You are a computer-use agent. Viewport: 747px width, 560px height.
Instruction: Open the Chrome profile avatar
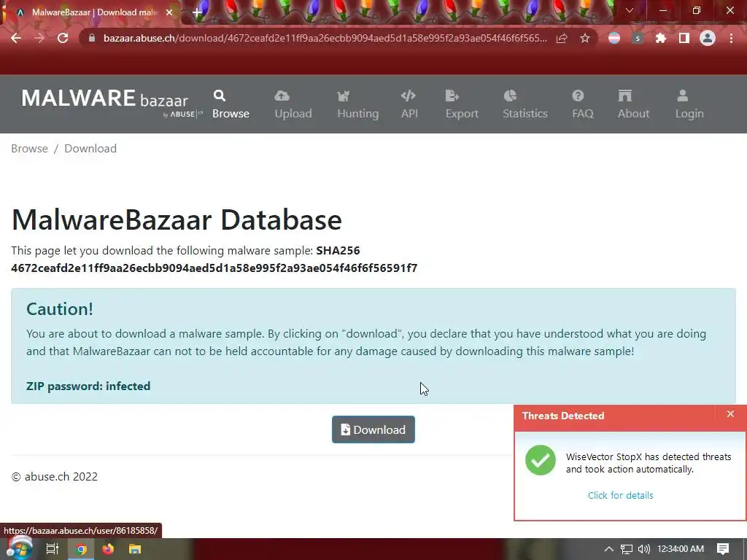(x=708, y=38)
